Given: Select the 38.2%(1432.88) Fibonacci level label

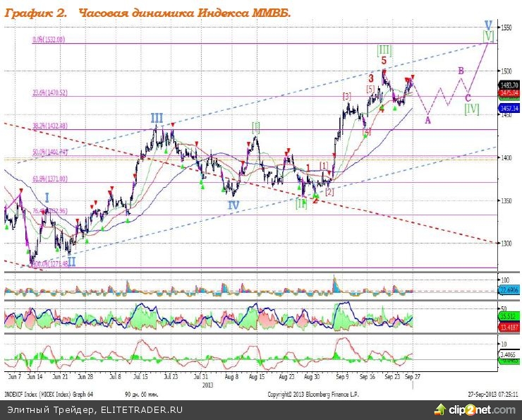Looking at the screenshot, I should [49, 126].
